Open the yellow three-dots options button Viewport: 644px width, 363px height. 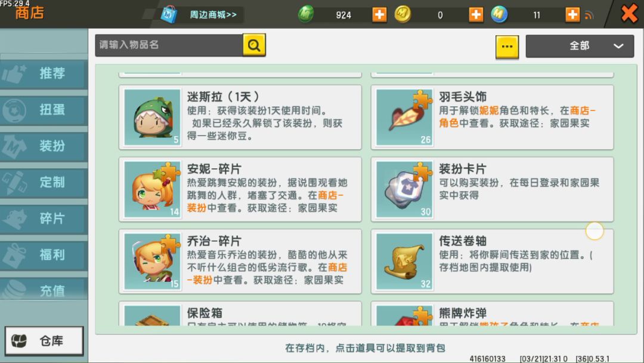point(507,47)
